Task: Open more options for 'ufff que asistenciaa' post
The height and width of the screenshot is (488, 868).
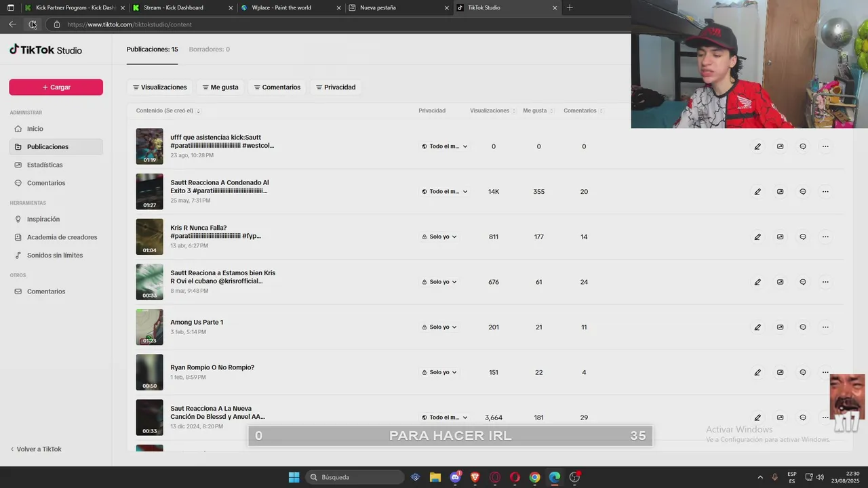Action: click(x=825, y=146)
